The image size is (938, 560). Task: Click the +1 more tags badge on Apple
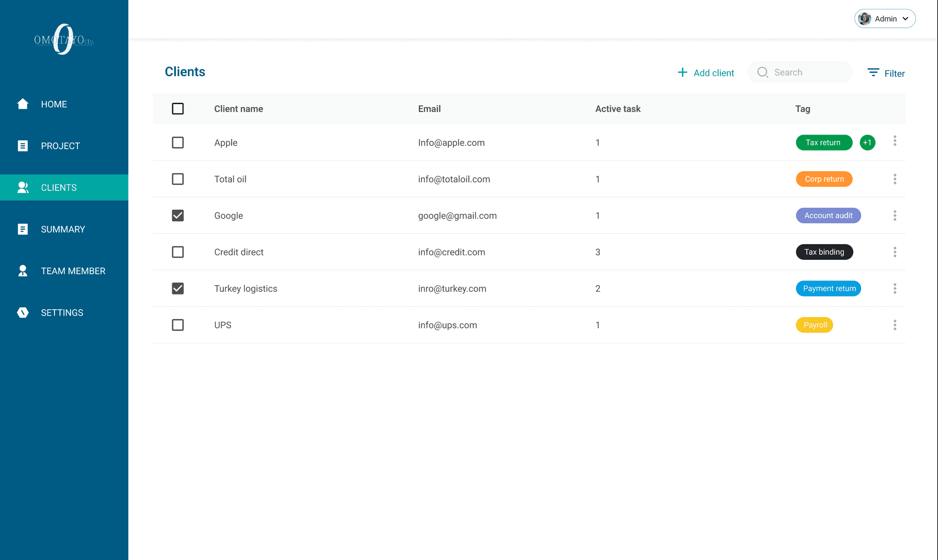867,143
